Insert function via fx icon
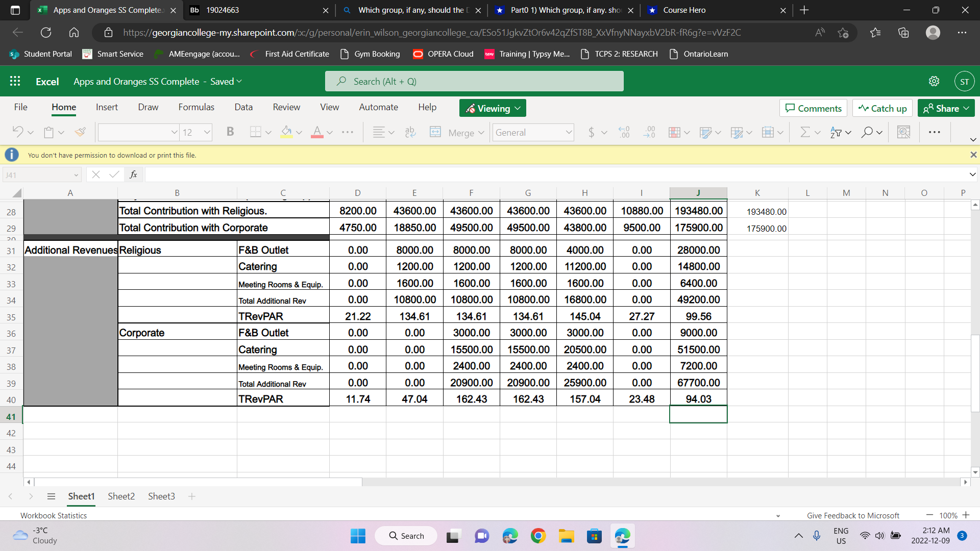The width and height of the screenshot is (980, 551). [x=133, y=174]
